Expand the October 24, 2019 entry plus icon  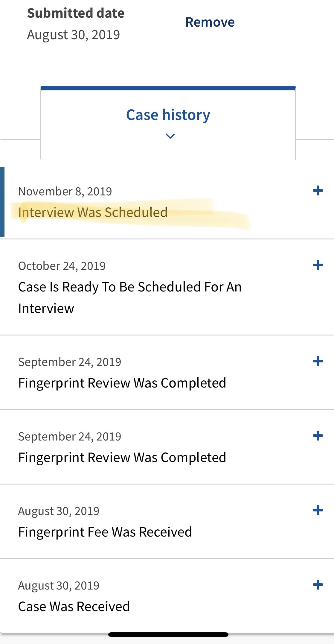pos(318,265)
